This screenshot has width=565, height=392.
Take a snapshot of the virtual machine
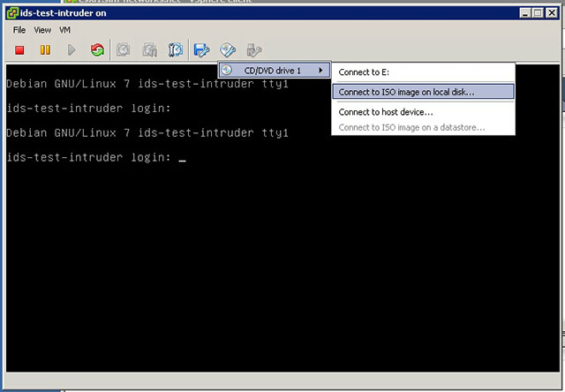click(124, 49)
